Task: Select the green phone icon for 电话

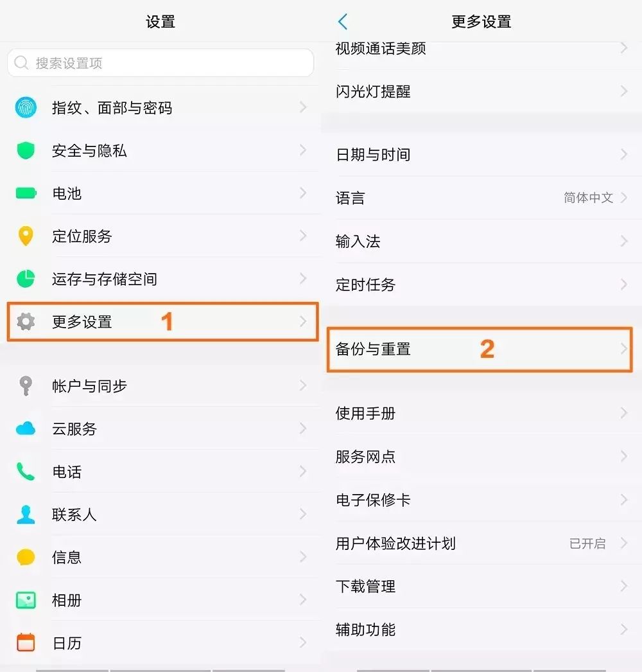Action: click(x=25, y=472)
